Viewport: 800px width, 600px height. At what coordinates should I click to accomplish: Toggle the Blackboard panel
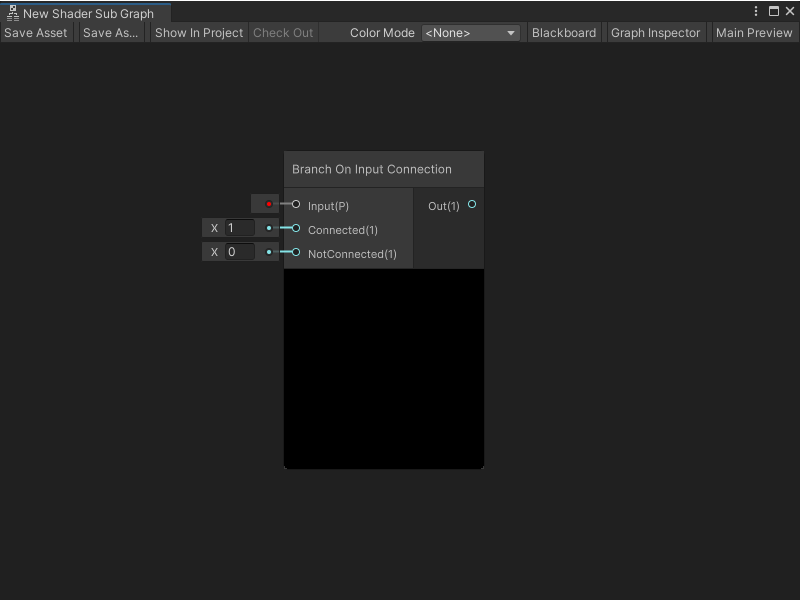click(564, 32)
